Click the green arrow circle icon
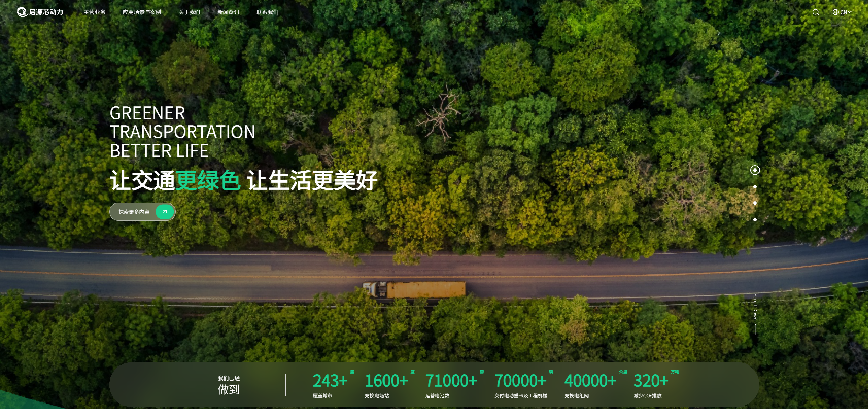The image size is (868, 409). coord(165,212)
